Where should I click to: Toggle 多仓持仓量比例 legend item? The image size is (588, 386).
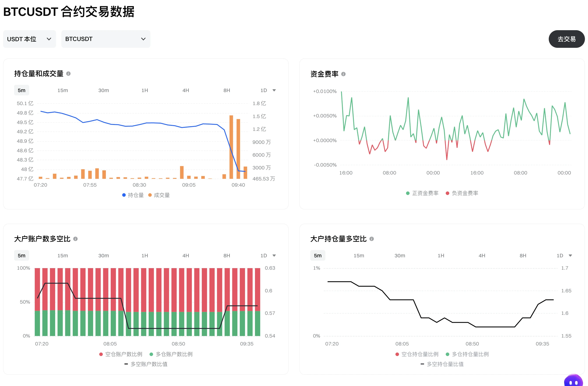(x=467, y=354)
